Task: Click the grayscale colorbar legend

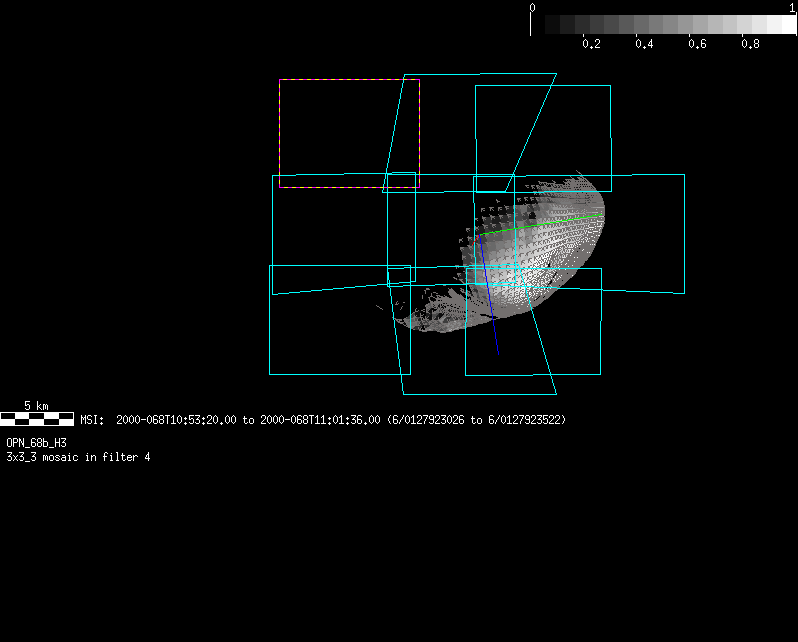Action: 664,24
